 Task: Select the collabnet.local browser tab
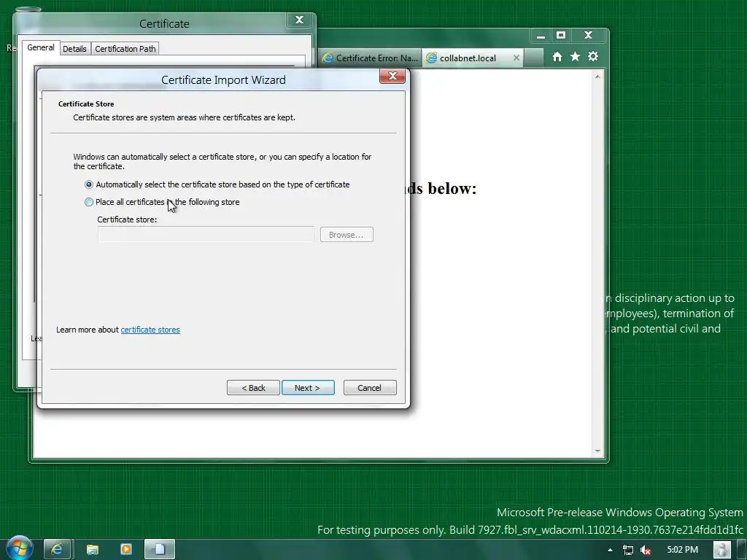[468, 58]
